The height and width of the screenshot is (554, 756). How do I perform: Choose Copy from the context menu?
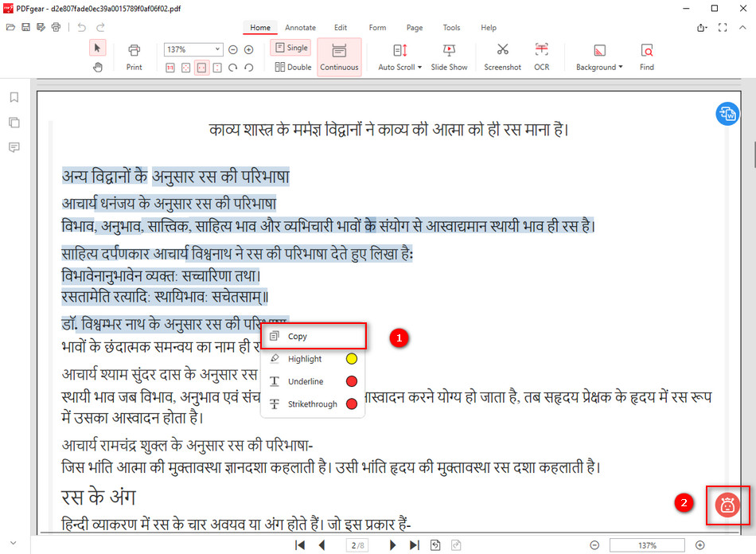pos(313,336)
